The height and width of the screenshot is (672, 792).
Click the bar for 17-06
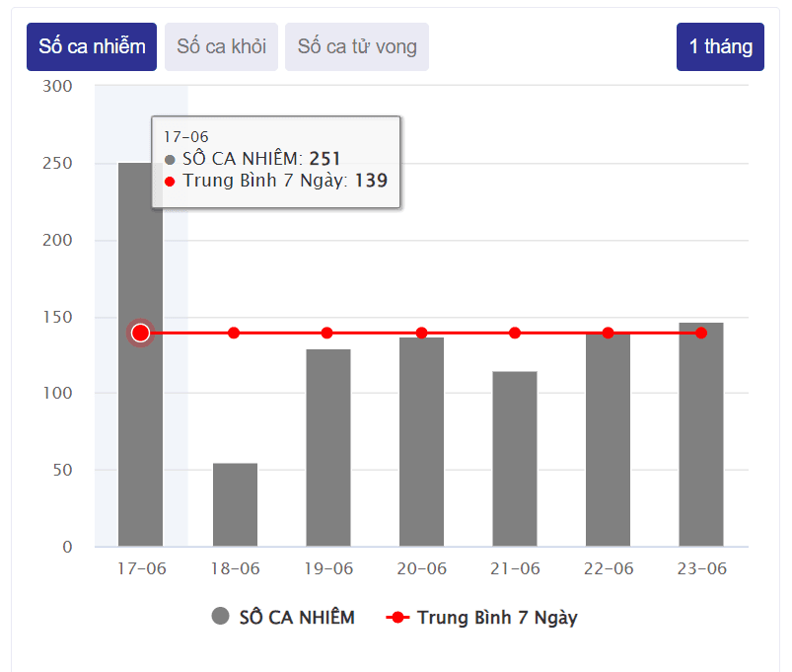(140, 444)
